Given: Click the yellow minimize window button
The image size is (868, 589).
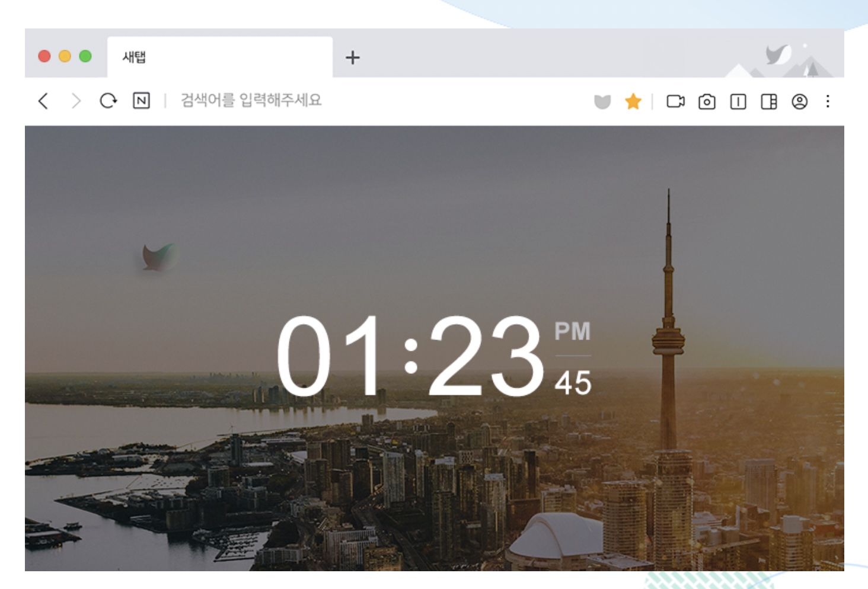Looking at the screenshot, I should point(65,56).
